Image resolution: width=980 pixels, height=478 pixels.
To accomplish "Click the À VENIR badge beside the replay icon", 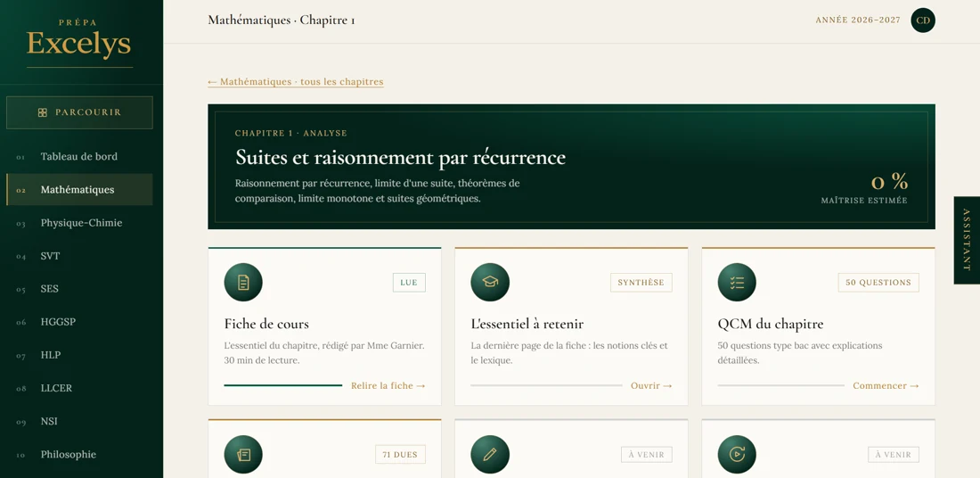I will (893, 454).
